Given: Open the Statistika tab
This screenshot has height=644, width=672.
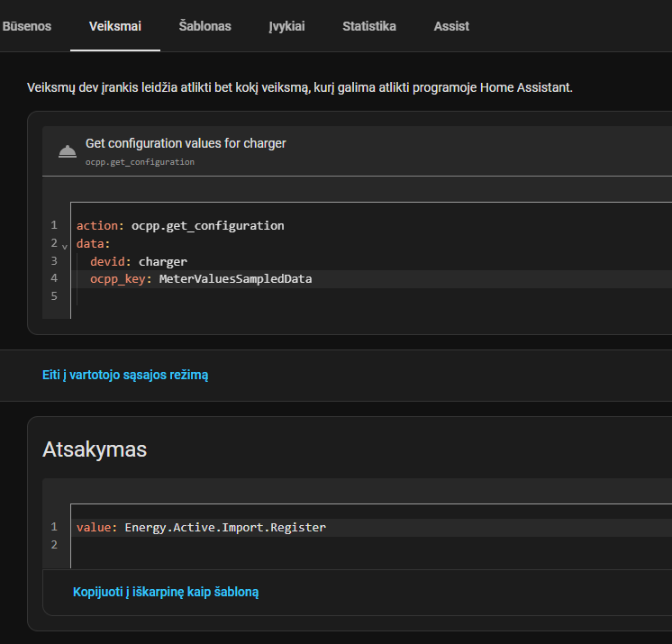Looking at the screenshot, I should click(x=369, y=26).
